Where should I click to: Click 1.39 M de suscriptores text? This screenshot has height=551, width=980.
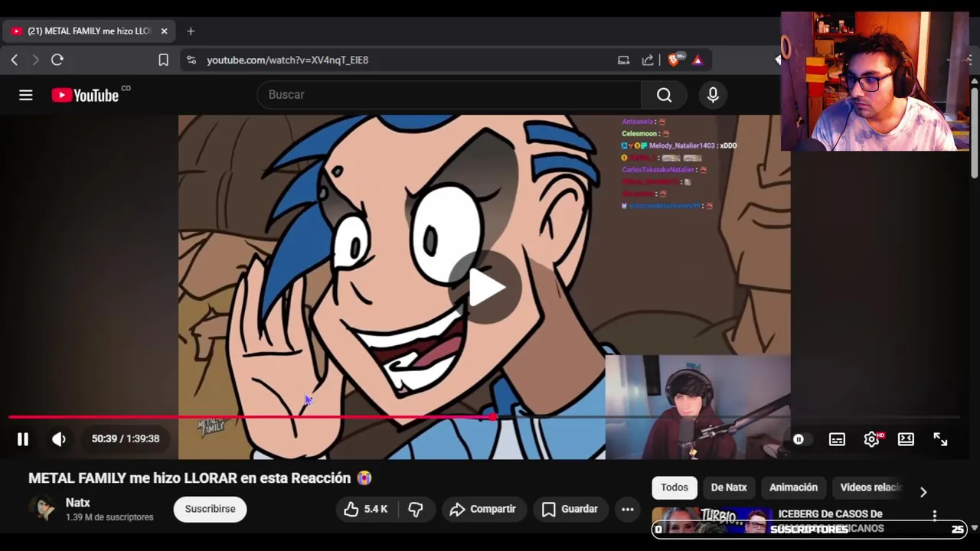pyautogui.click(x=109, y=517)
